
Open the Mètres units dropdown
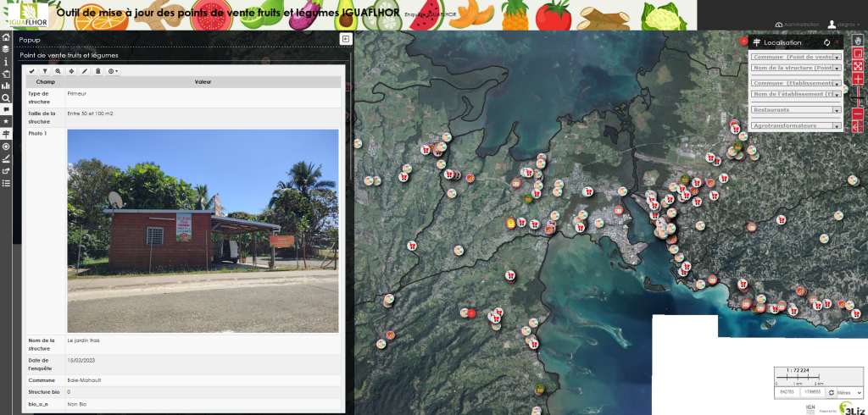850,392
